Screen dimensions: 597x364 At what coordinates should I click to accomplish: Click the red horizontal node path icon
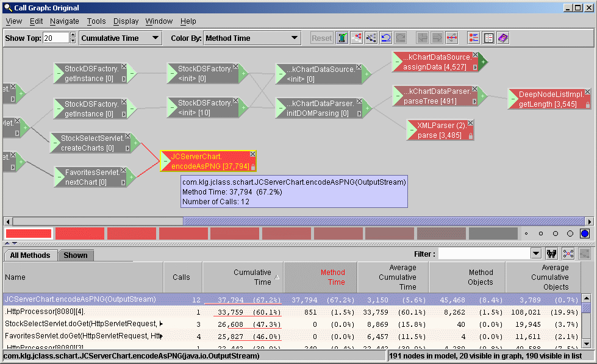(x=451, y=38)
